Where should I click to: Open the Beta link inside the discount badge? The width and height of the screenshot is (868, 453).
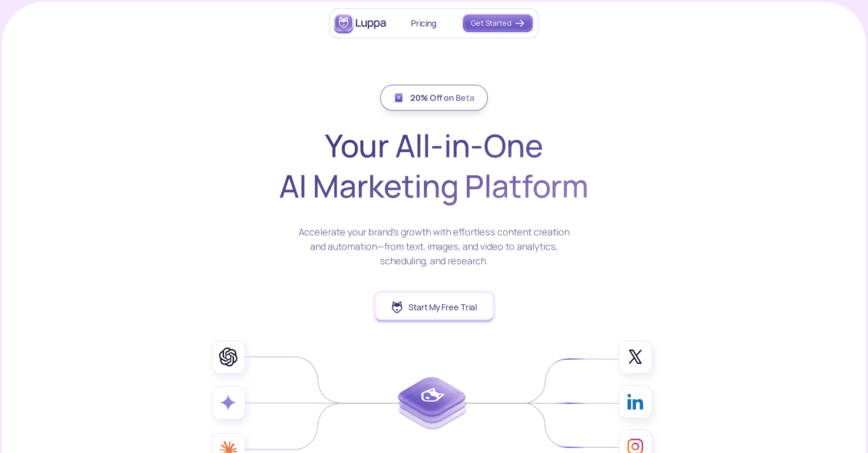[465, 97]
